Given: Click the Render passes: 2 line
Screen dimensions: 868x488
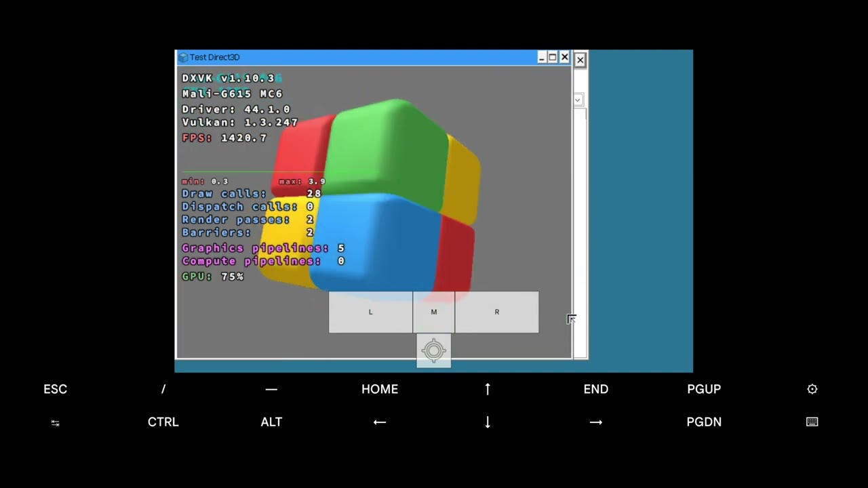Looking at the screenshot, I should 248,220.
